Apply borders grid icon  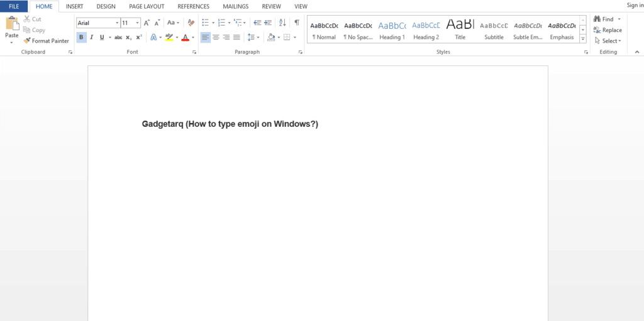[287, 37]
